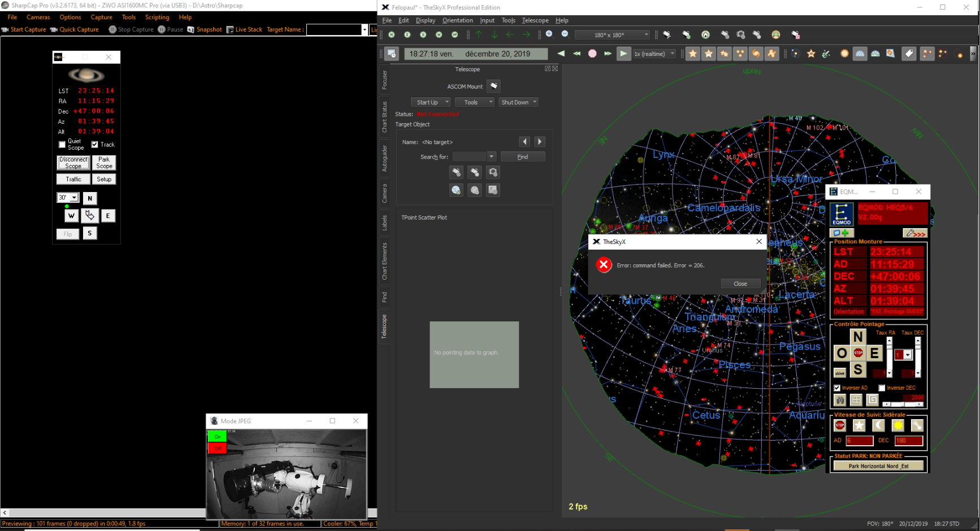This screenshot has width=980, height=531.
Task: Click the look South icon in TheSkyX toolbar
Action: coord(423,35)
